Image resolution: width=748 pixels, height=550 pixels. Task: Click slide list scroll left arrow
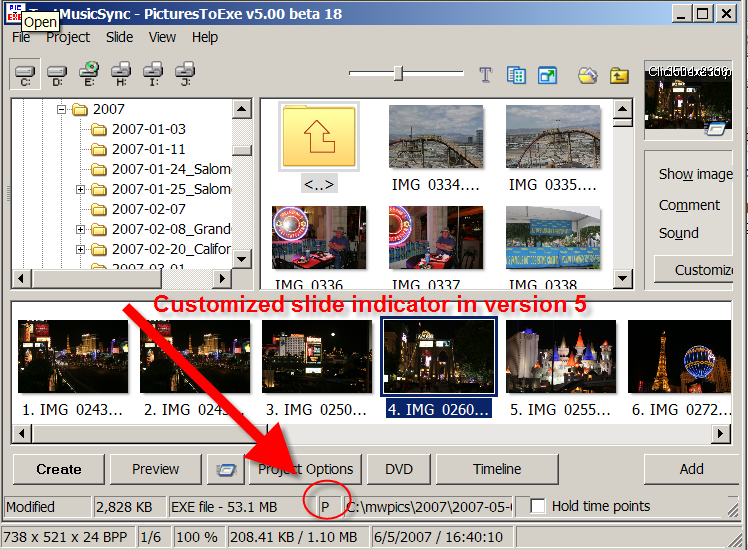[x=21, y=434]
